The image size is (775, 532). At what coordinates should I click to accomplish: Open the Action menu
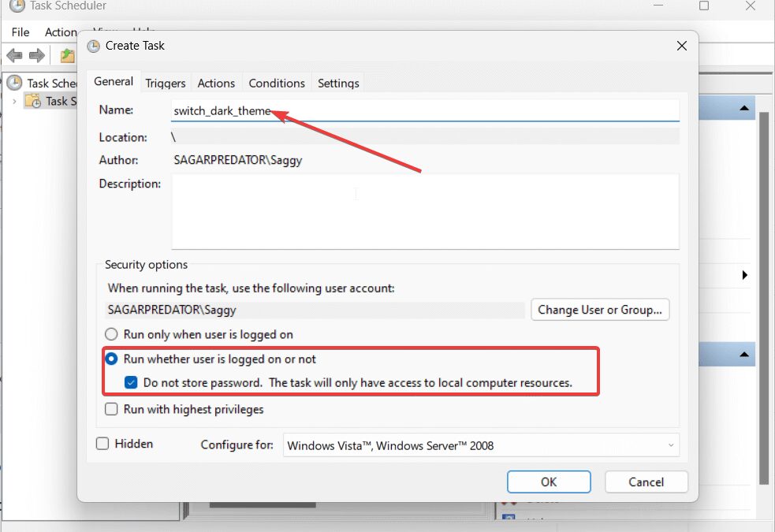pyautogui.click(x=61, y=32)
